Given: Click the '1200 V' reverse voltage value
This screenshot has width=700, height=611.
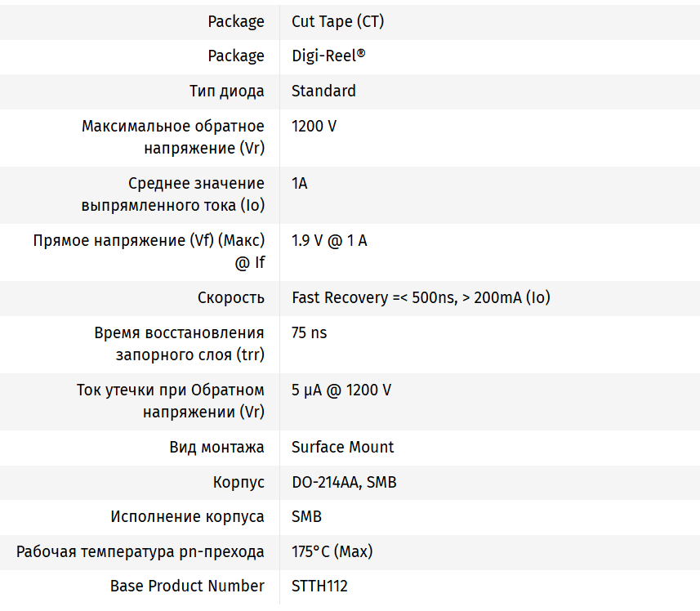Looking at the screenshot, I should (314, 127).
